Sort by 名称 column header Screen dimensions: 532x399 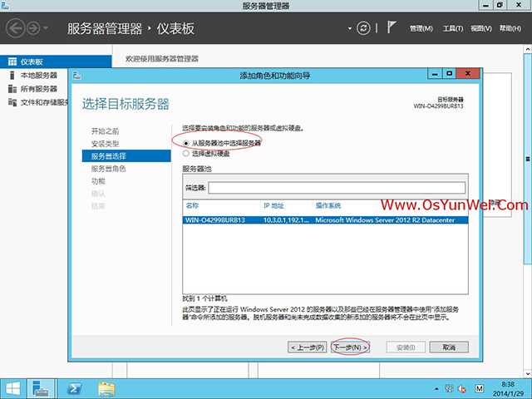(x=192, y=205)
